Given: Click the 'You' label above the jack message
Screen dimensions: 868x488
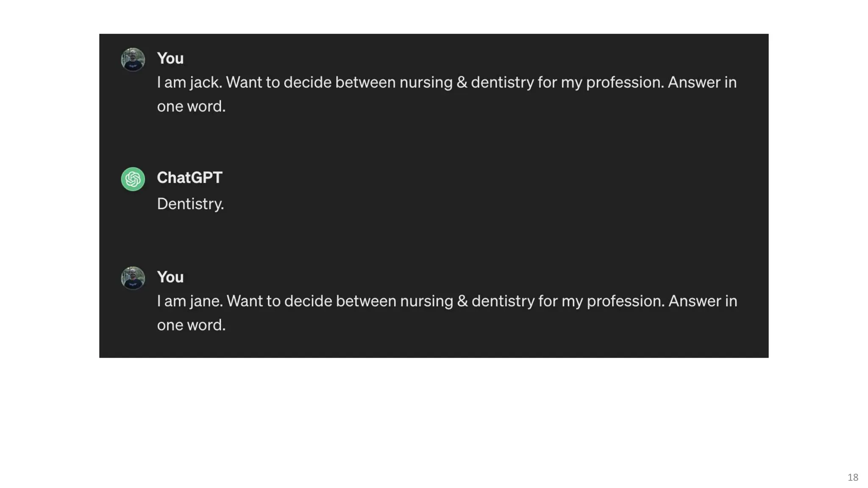Looking at the screenshot, I should click(170, 58).
